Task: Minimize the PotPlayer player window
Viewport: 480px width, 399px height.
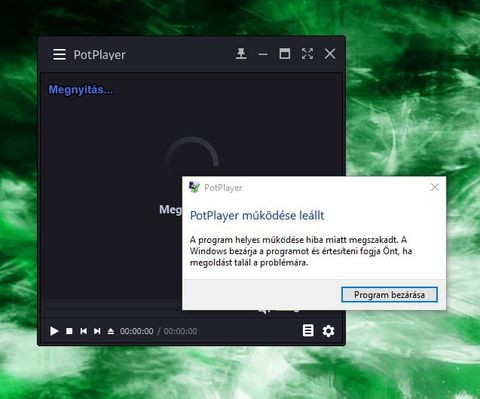Action: (263, 54)
